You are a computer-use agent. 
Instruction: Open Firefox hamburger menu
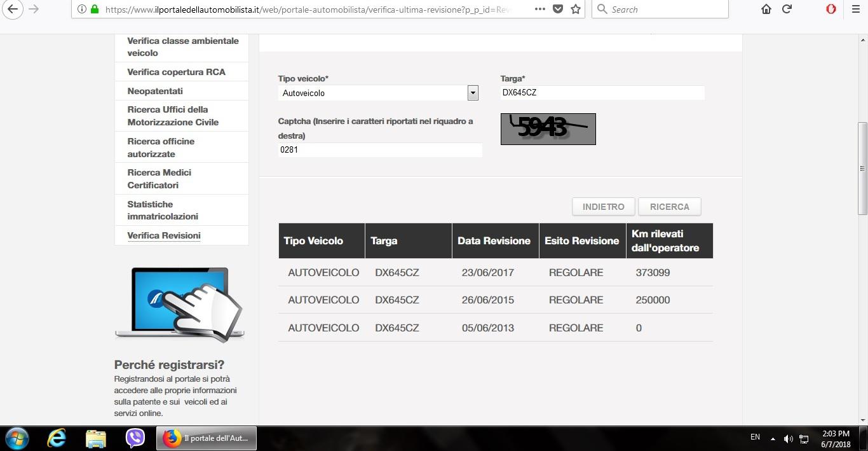[855, 9]
